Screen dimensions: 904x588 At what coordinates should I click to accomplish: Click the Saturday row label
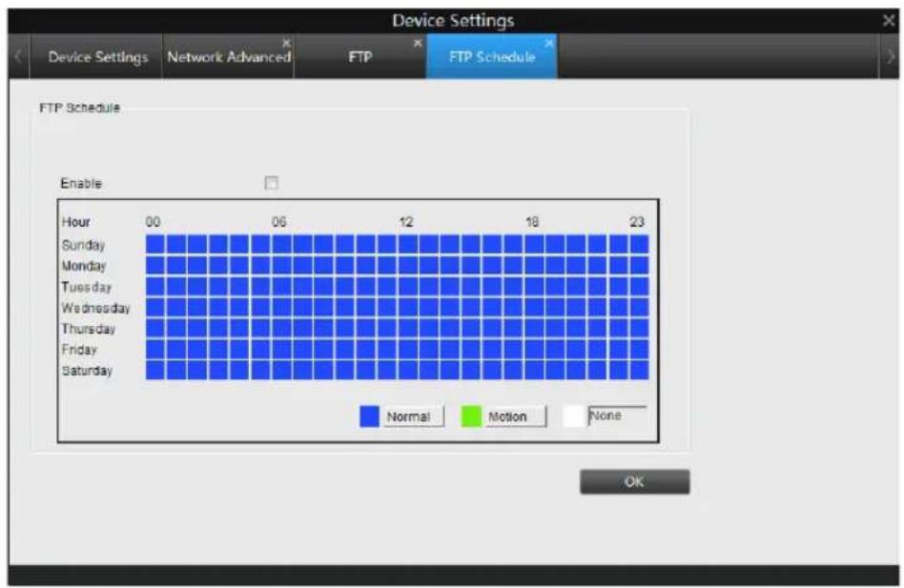point(87,371)
